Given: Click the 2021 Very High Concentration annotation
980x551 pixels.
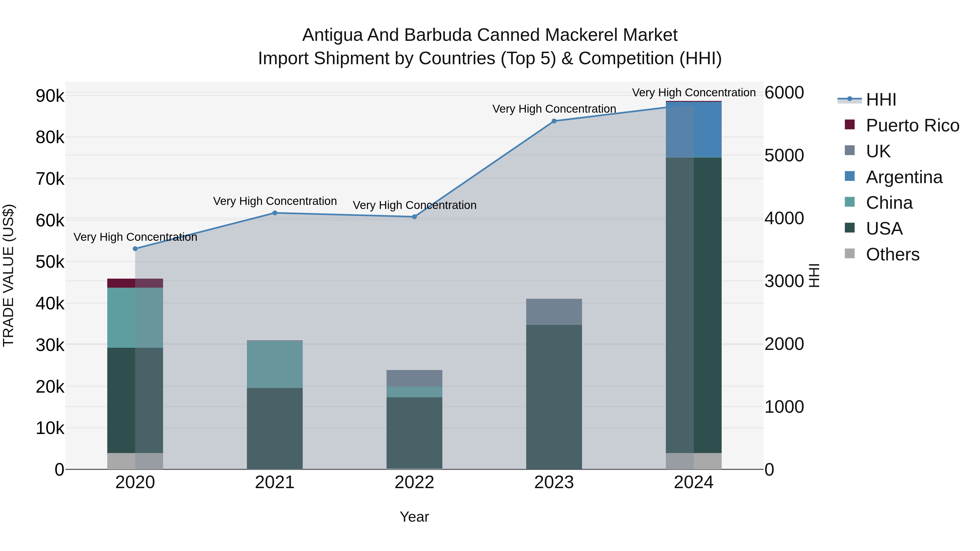Looking at the screenshot, I should 275,201.
